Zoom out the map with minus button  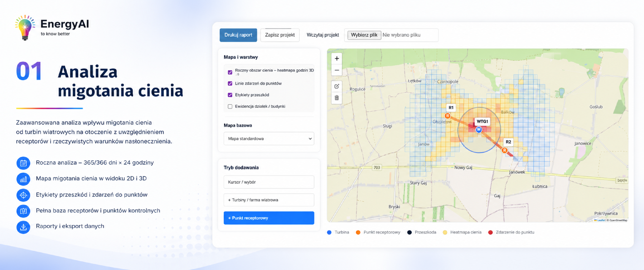(x=337, y=70)
